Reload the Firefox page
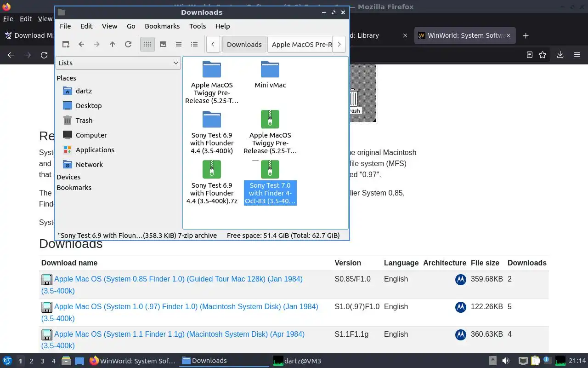588x368 pixels. pos(44,55)
